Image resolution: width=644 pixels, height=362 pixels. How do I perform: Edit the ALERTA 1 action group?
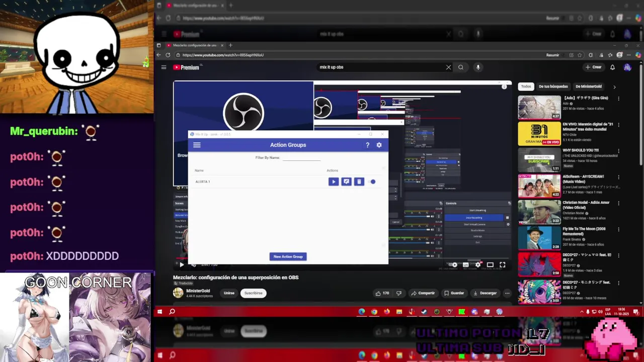[x=346, y=182]
